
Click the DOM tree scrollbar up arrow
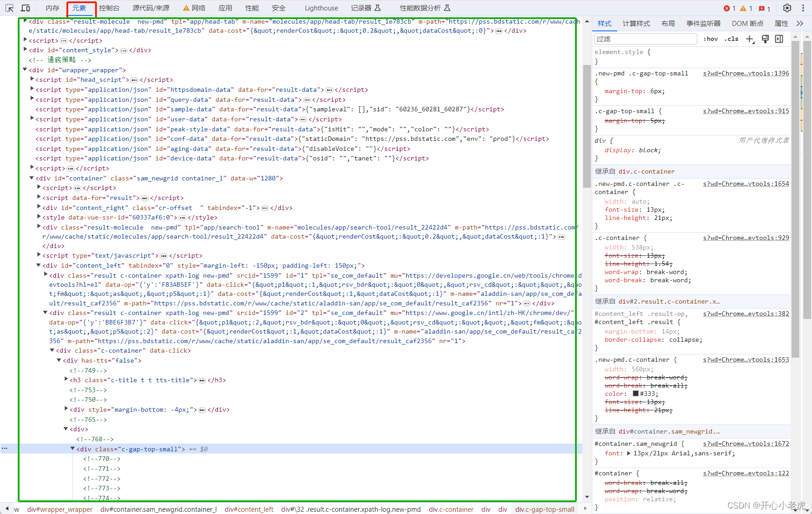coord(587,21)
